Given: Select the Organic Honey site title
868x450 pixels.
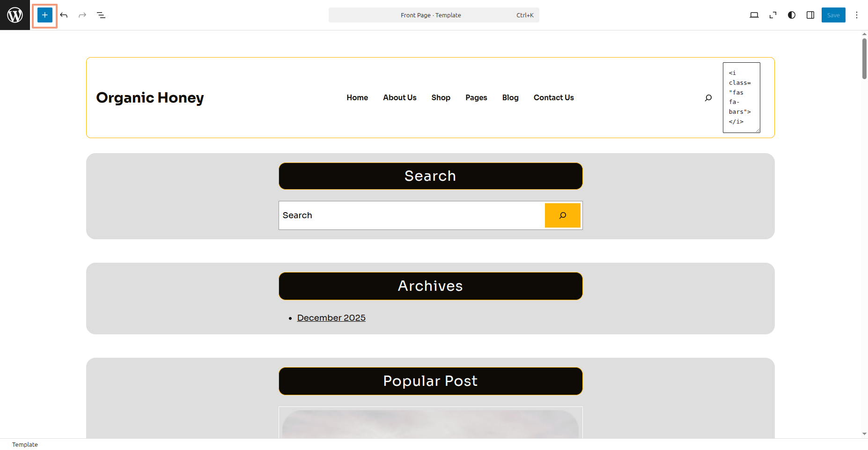Looking at the screenshot, I should pos(150,97).
